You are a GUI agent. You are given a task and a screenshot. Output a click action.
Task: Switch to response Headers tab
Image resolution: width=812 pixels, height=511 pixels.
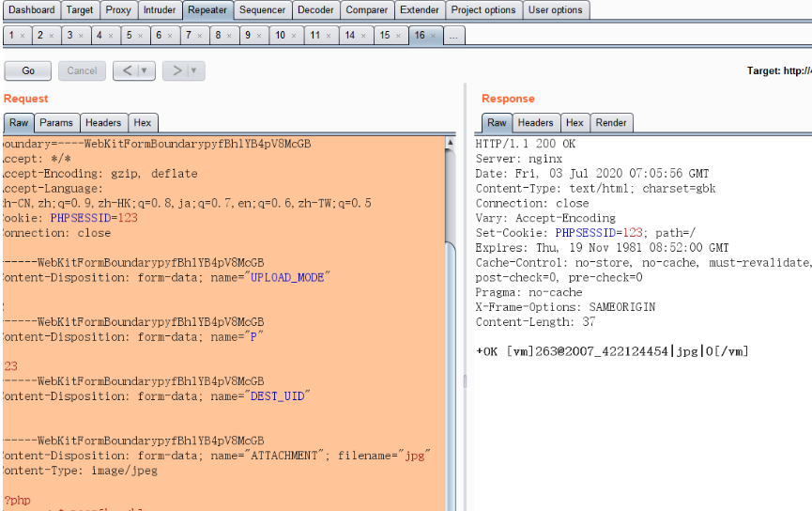(x=535, y=123)
